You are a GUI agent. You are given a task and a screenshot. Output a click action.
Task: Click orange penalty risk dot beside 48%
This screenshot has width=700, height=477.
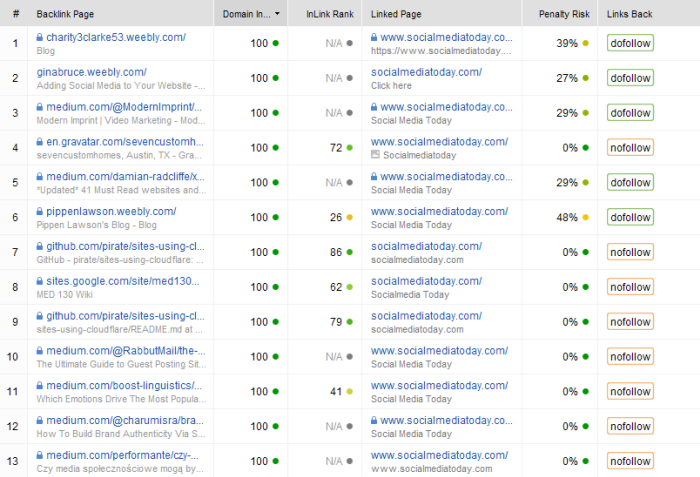[x=586, y=218]
